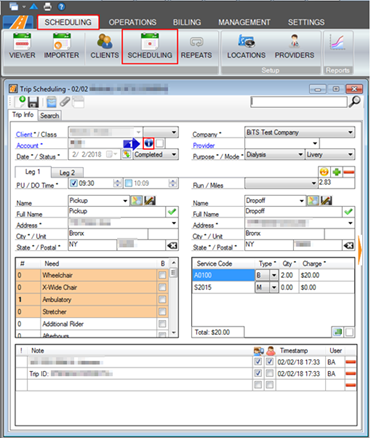Viewport: 371px width, 438px height.
Task: Save the trip with the floppy disk icon
Action: (x=33, y=102)
